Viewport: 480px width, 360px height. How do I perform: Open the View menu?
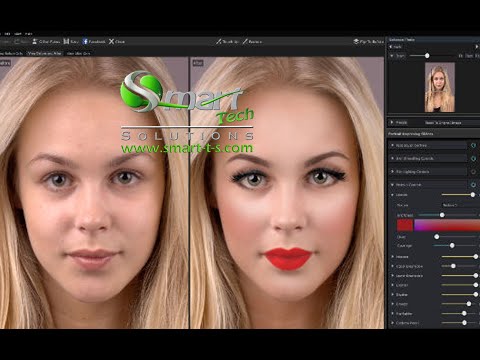click(x=18, y=34)
